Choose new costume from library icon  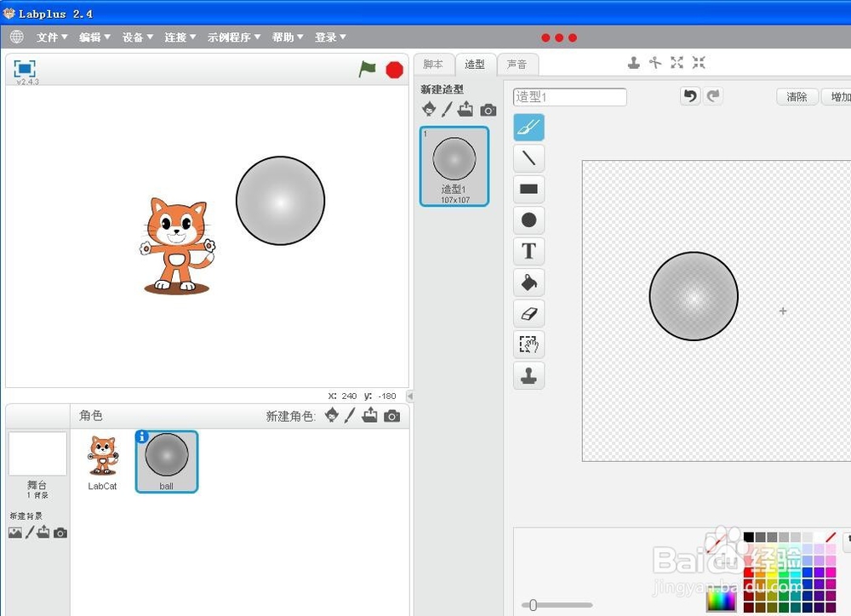(429, 109)
